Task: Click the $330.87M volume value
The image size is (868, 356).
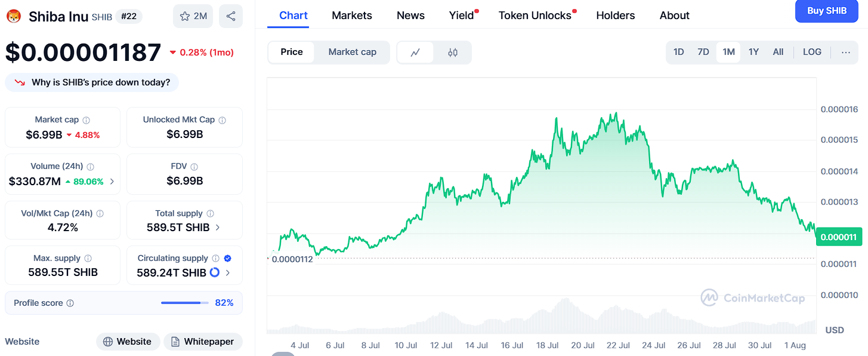Action: point(35,181)
